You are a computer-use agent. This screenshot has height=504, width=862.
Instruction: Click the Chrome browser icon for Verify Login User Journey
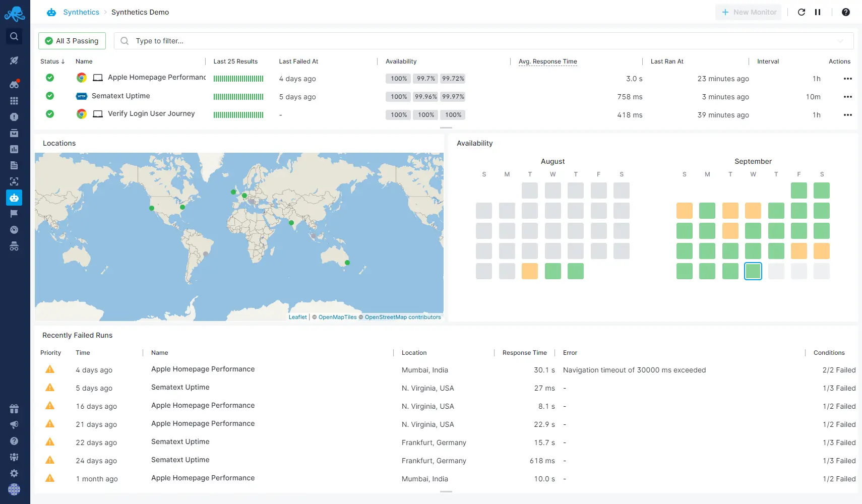coord(81,114)
